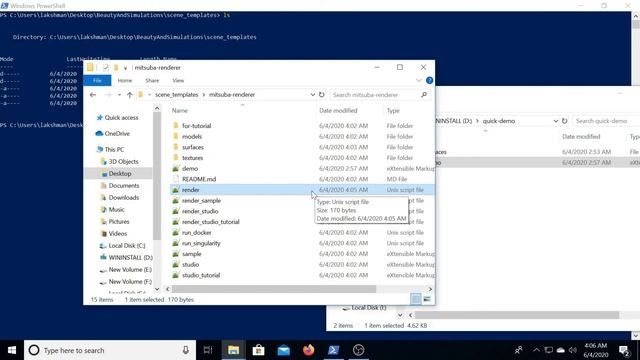Open Microsoft Store taskbar icon
The width and height of the screenshot is (640, 360).
258,350
